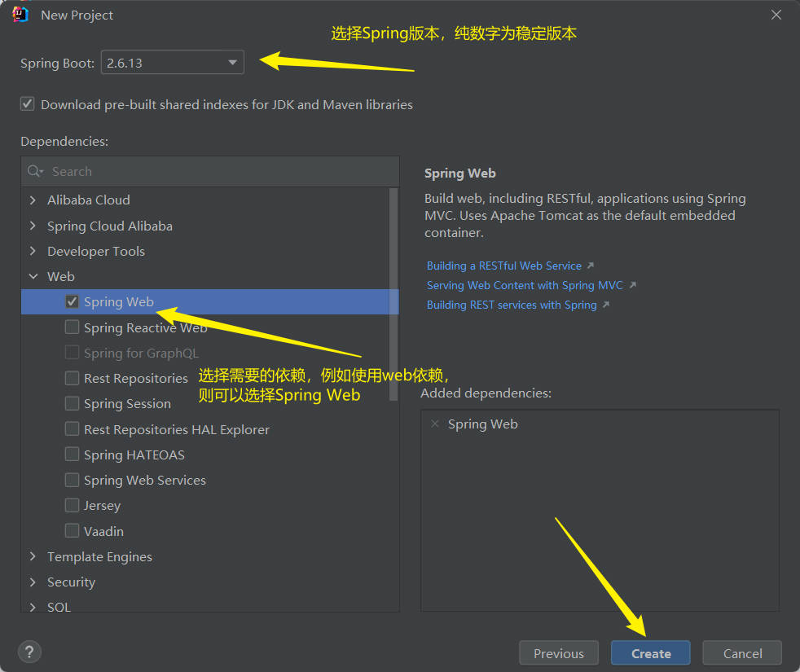The height and width of the screenshot is (672, 800).
Task: Tick the Spring HATEOAS checkbox
Action: coord(72,455)
